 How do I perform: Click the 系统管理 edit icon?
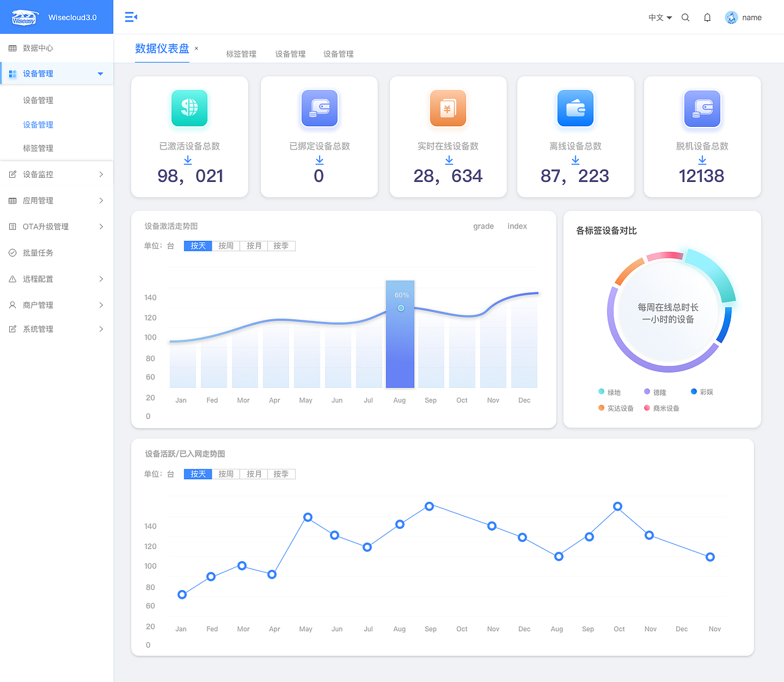click(x=12, y=329)
